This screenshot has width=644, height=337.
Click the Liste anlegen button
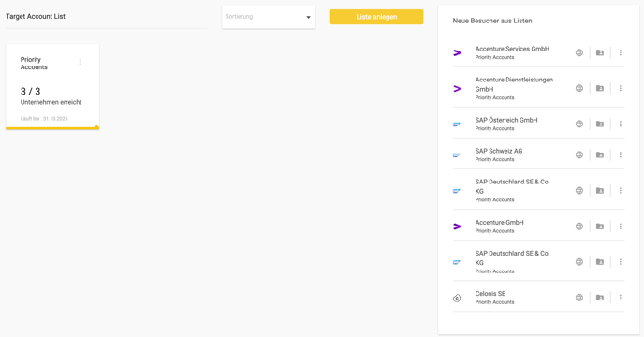point(376,17)
